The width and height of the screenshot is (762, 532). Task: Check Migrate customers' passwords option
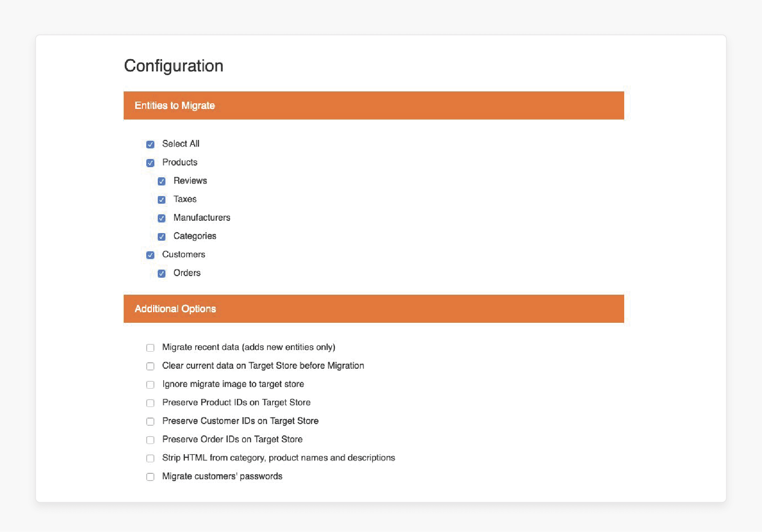150,477
